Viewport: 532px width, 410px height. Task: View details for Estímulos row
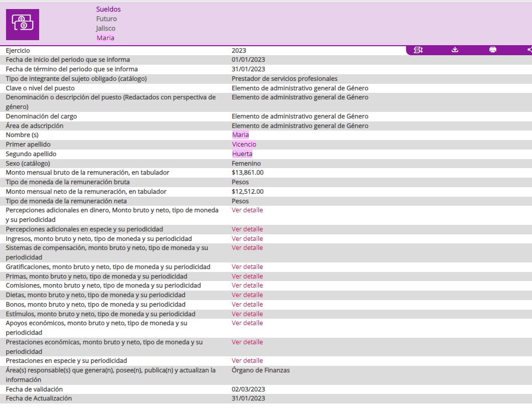pyautogui.click(x=247, y=314)
